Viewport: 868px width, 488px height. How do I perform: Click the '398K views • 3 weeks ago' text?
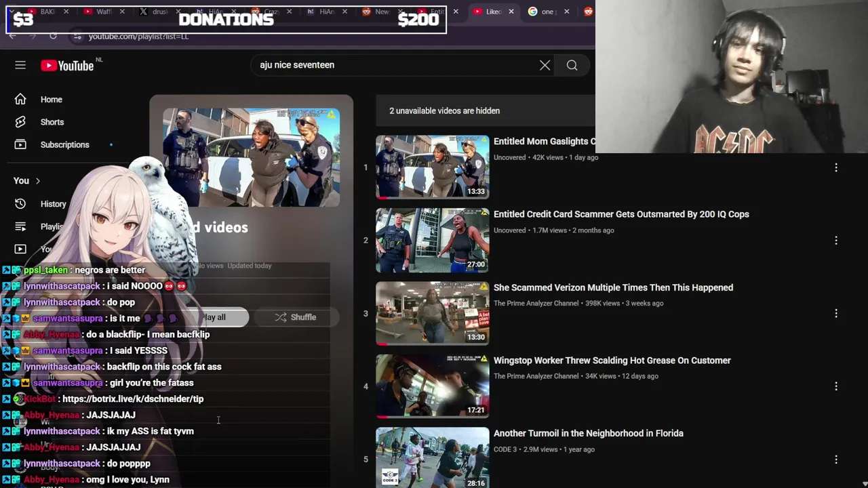624,304
